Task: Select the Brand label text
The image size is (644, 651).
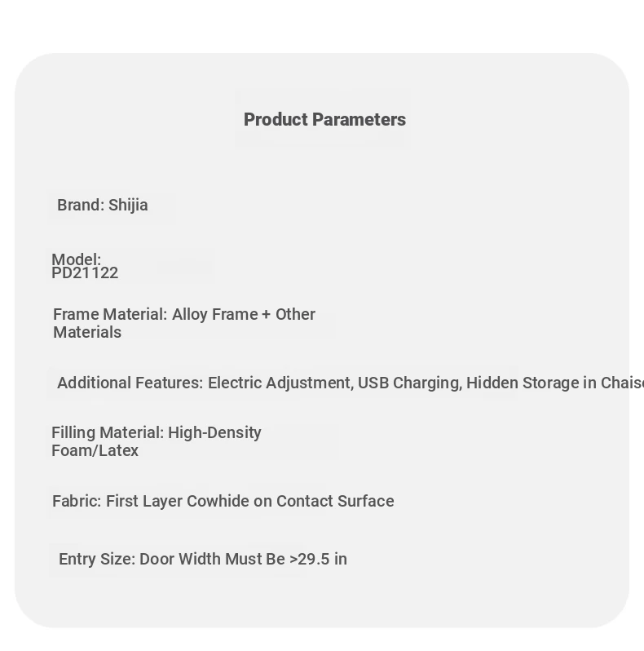Action: [x=81, y=205]
